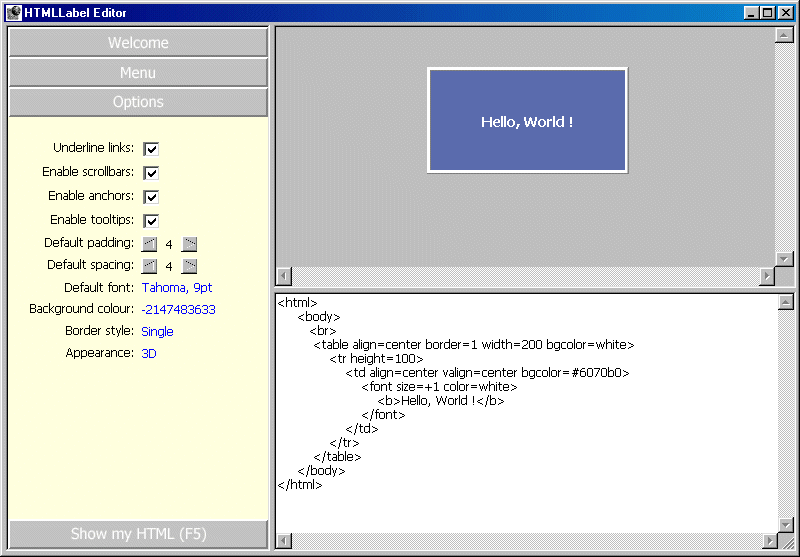Click HTML editor scroll left arrow
Screen dimensions: 800x557
coord(284,541)
